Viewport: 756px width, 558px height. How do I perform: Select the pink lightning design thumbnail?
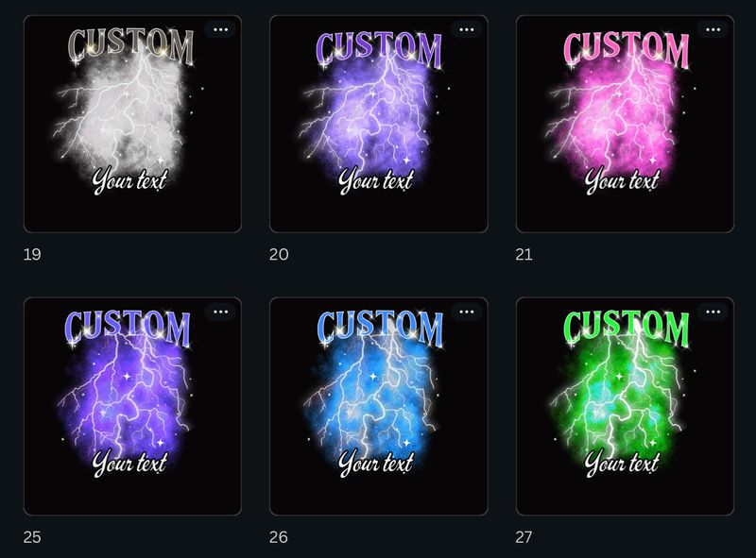(x=625, y=125)
